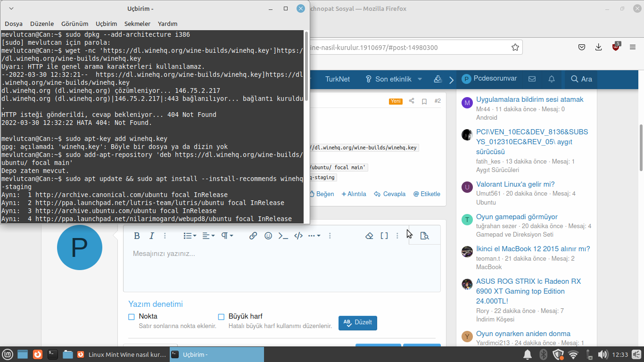Screen dimensions: 644x362
Task: Expand the paragraph format dropdown
Action: click(x=227, y=236)
